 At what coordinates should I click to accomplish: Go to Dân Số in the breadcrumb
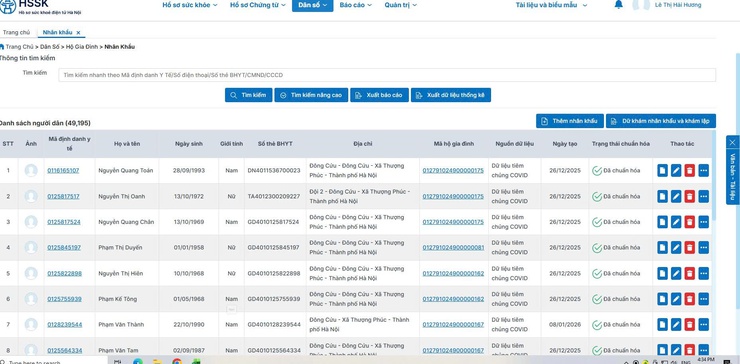coord(50,47)
